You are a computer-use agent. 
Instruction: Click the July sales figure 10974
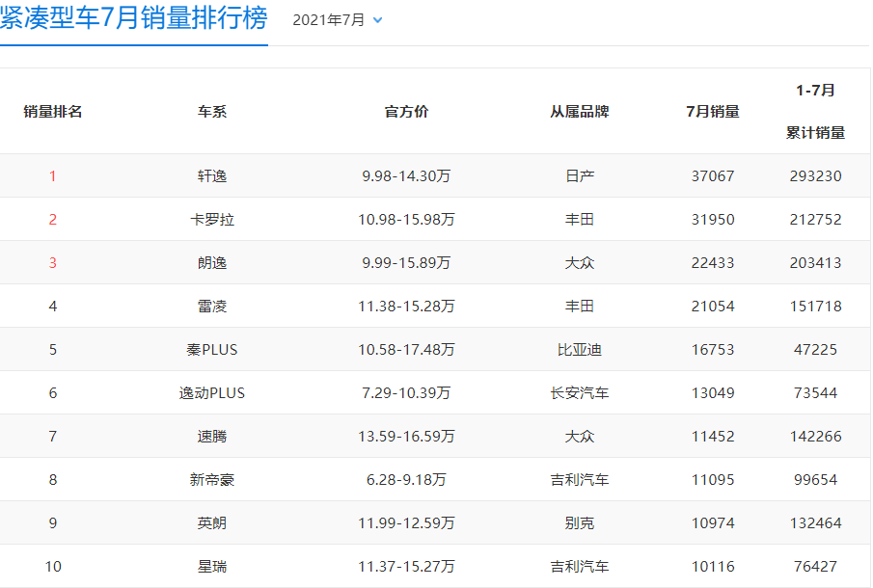[713, 522]
